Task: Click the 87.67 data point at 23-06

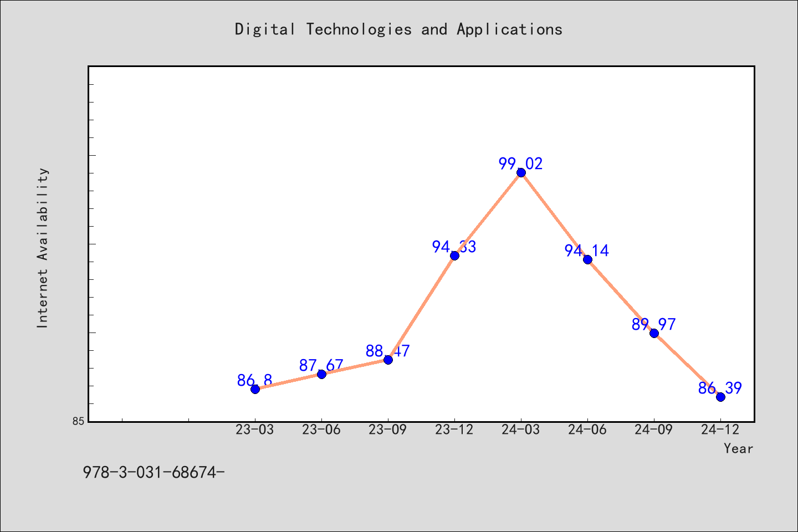Action: 321,374
